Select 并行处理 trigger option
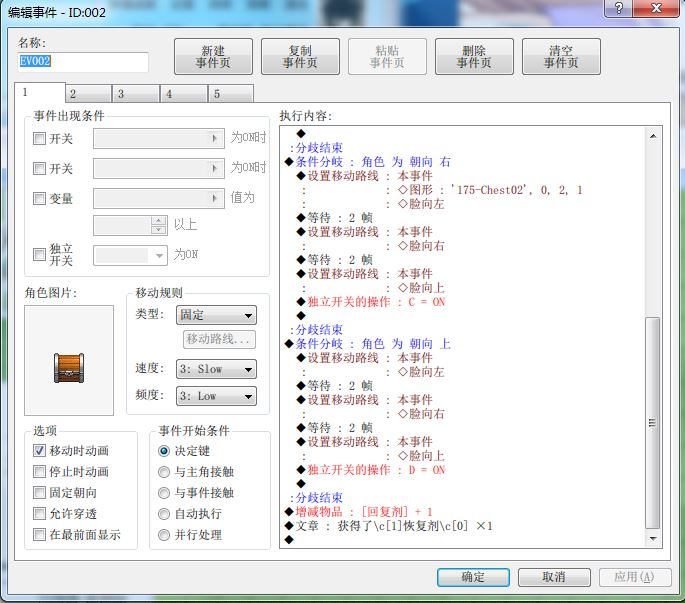 pos(164,535)
